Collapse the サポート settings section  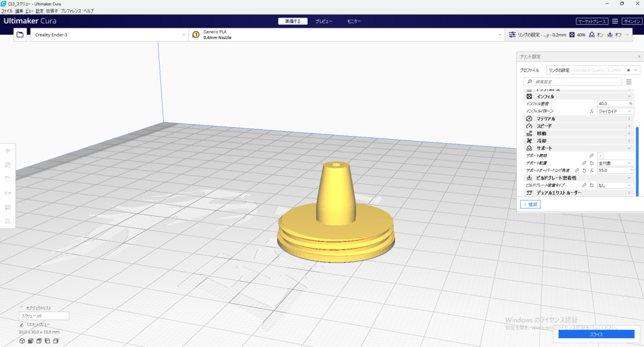click(579, 148)
